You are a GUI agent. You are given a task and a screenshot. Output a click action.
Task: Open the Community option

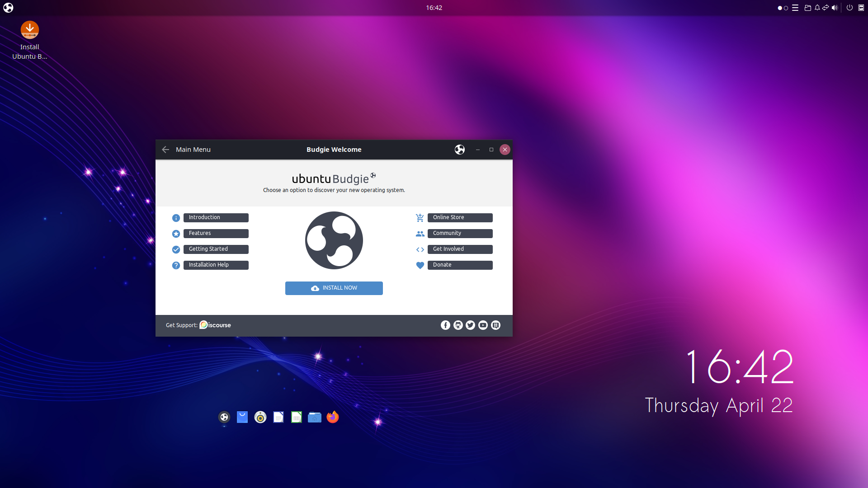coord(460,234)
